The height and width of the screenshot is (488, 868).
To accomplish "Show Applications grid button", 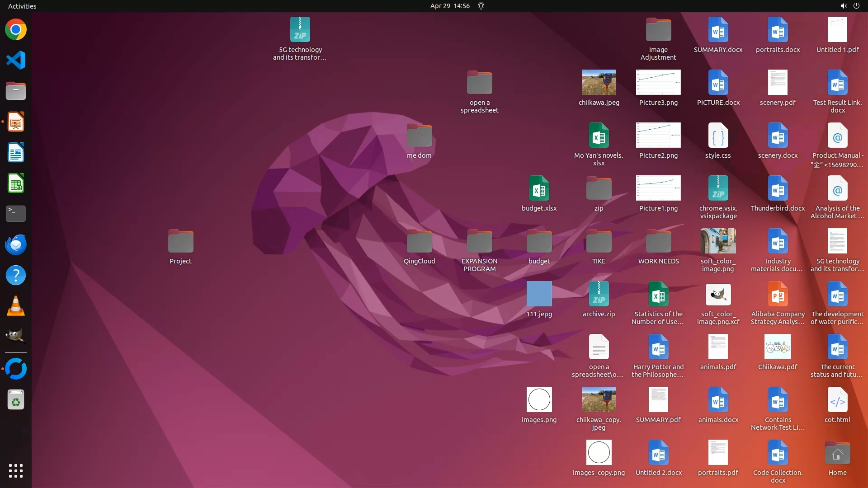I will (16, 471).
